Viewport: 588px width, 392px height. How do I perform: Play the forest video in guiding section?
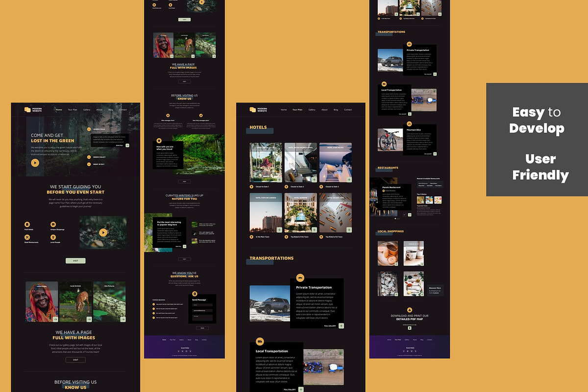tap(103, 232)
